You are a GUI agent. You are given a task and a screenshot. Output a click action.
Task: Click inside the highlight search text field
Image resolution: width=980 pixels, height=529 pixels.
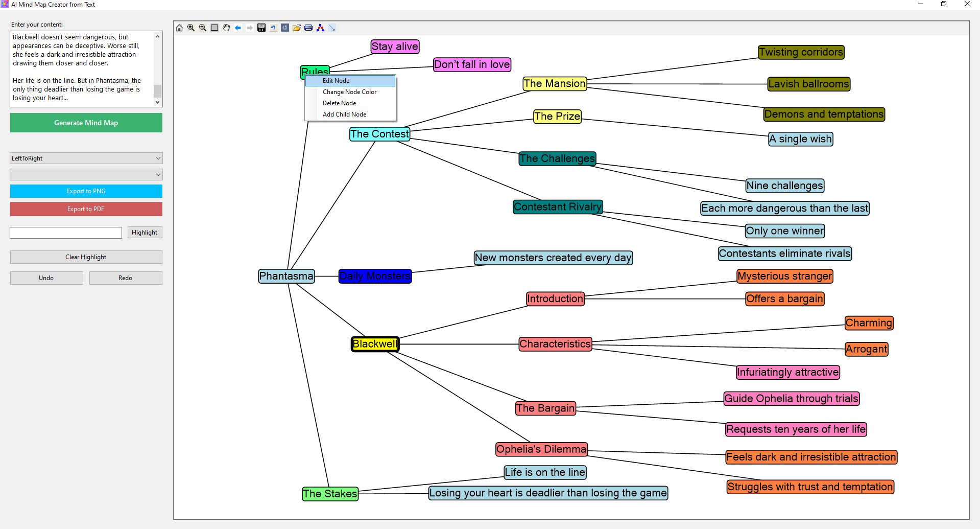point(65,232)
